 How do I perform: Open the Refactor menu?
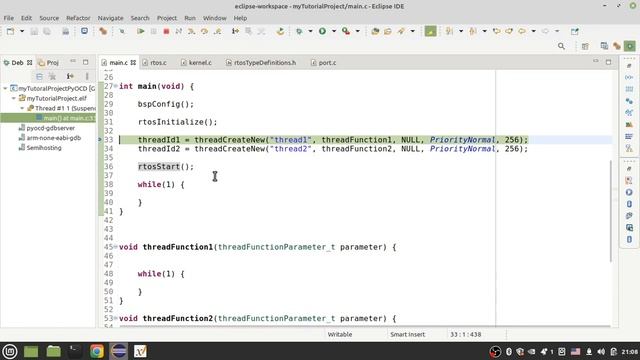78,18
